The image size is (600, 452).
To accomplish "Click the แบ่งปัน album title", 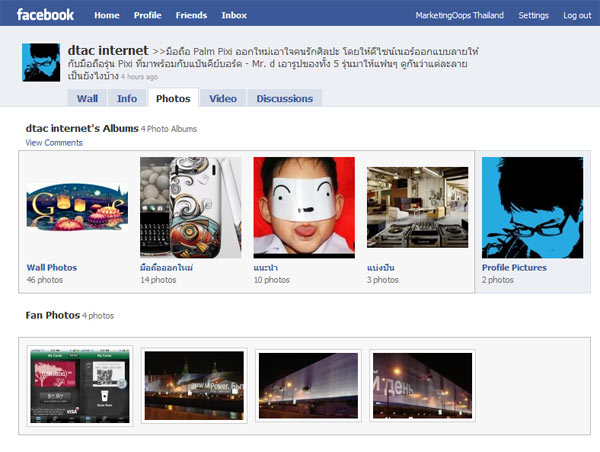I will (381, 268).
